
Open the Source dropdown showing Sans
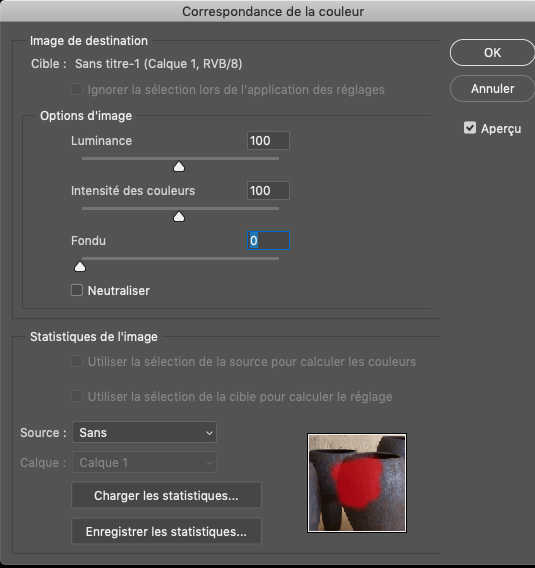[144, 432]
